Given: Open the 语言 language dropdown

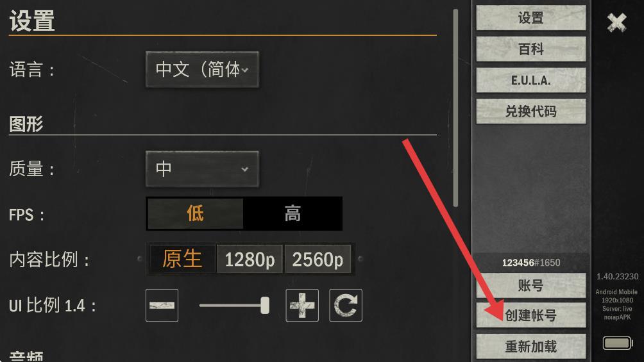Looking at the screenshot, I should tap(202, 69).
